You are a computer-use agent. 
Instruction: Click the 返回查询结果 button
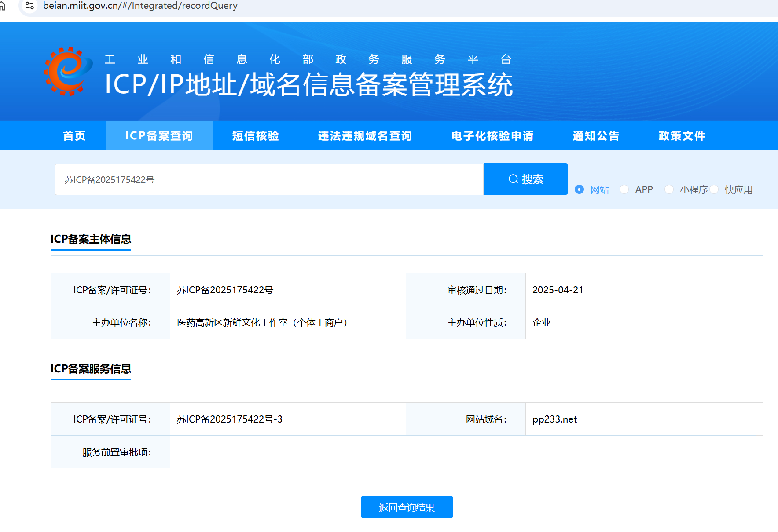pyautogui.click(x=407, y=507)
